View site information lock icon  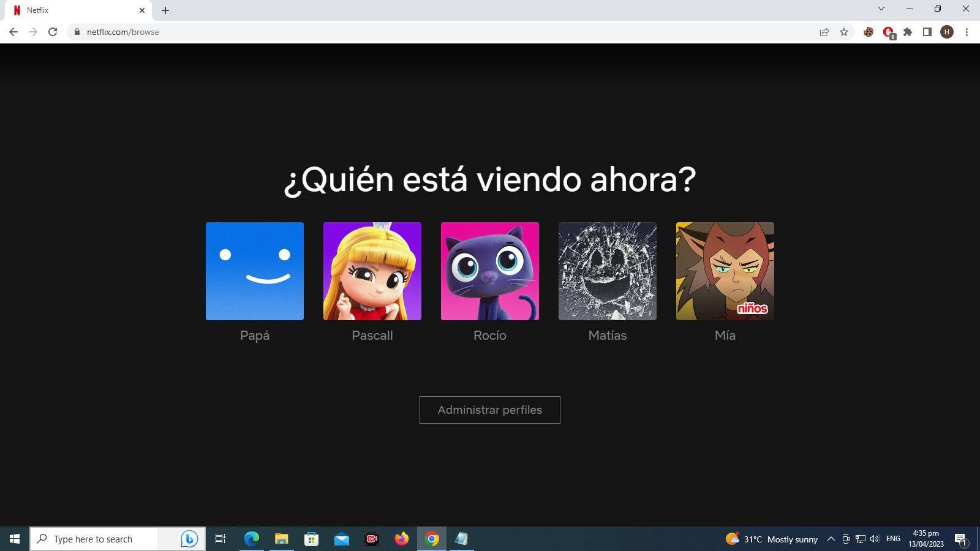77,32
